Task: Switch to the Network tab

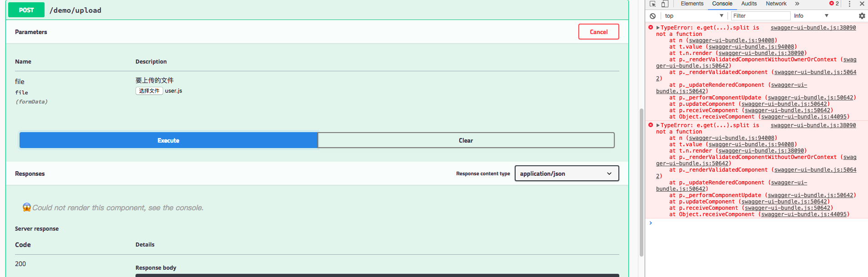Action: coord(776,4)
